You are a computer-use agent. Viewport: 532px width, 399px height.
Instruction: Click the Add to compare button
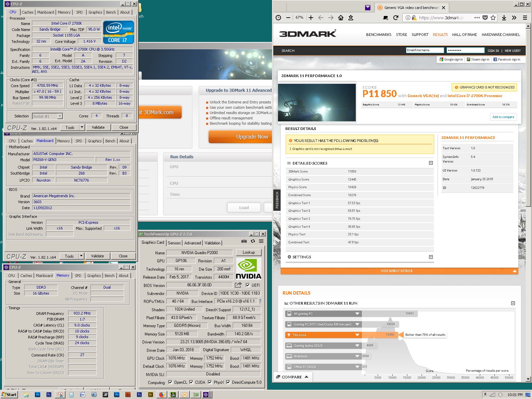coord(503,117)
